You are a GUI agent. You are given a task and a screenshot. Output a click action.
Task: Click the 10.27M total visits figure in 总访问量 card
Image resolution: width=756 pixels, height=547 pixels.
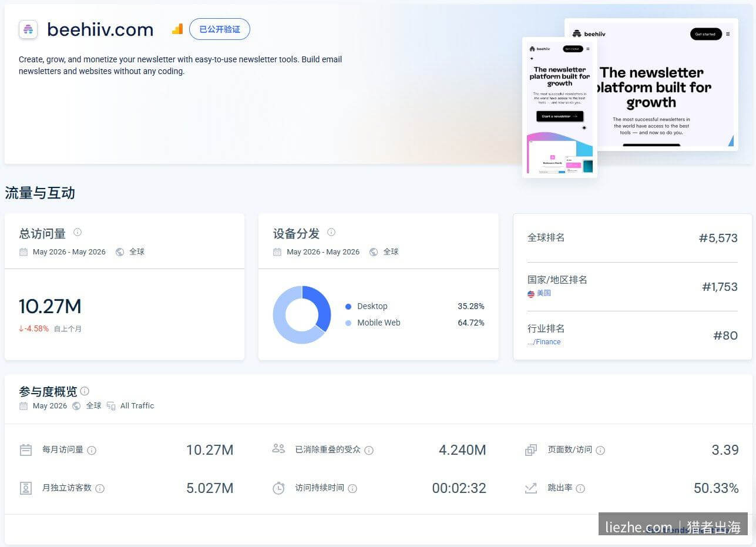tap(50, 307)
